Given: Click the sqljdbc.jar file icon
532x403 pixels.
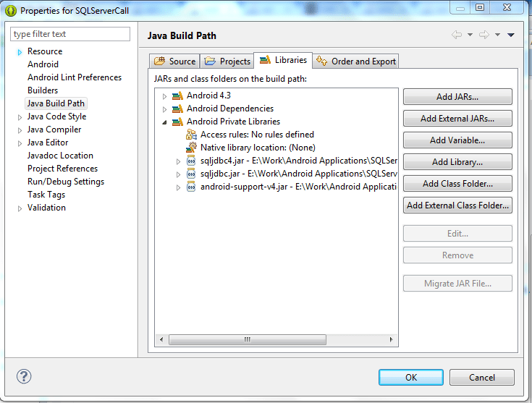Looking at the screenshot, I should (x=191, y=174).
